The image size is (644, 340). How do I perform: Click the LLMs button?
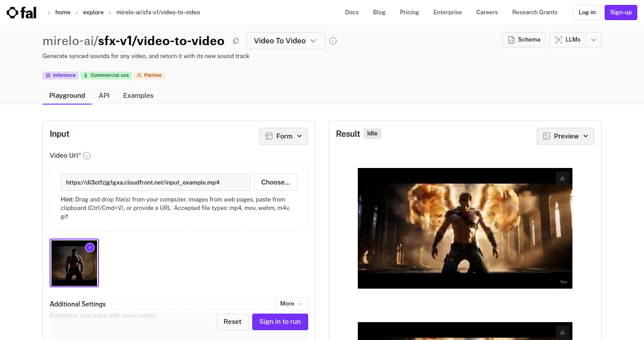point(568,40)
